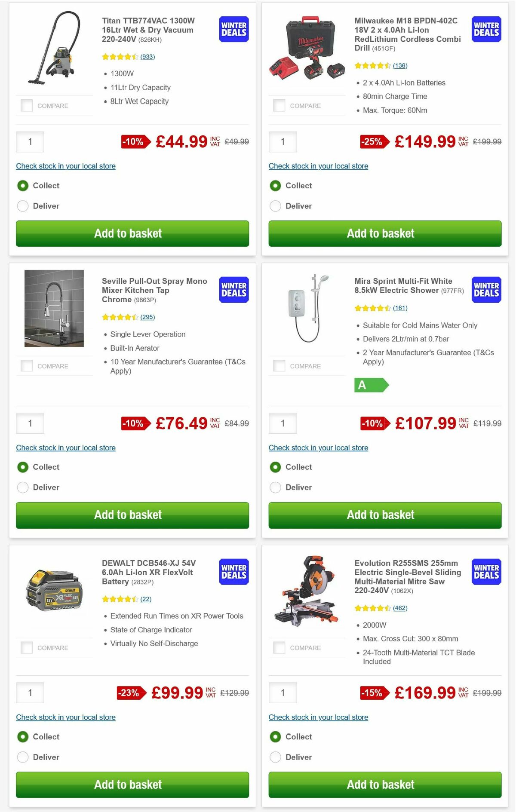Check local stock for the Seville kitchen tap
516x812 pixels.
pos(65,447)
